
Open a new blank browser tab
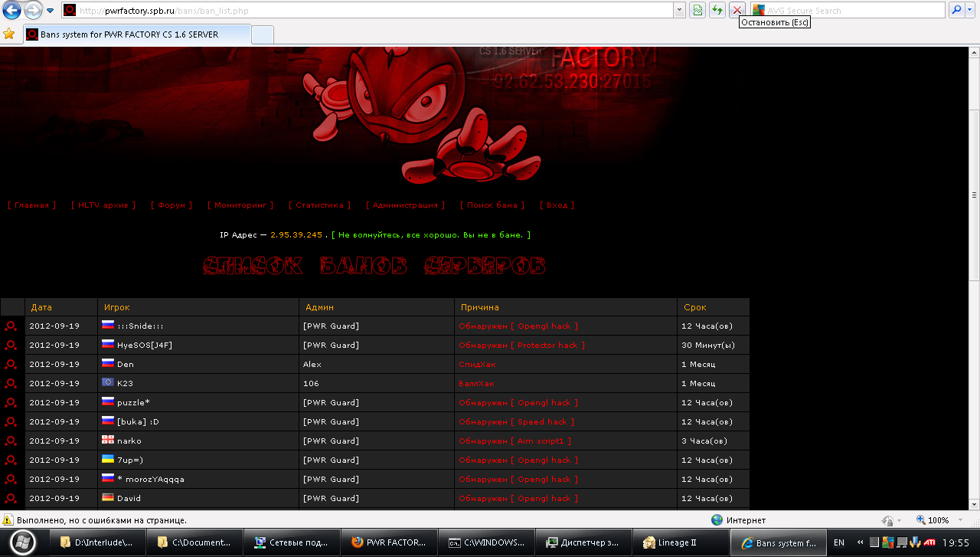click(263, 34)
